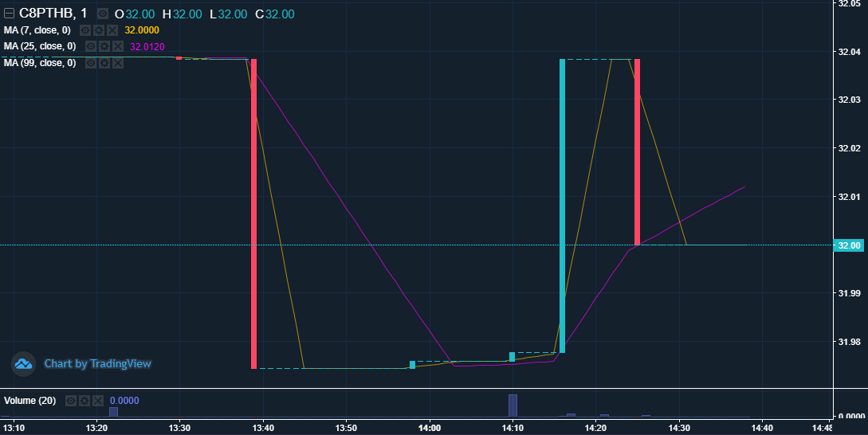Click the 32.00 current price label on axis
This screenshot has width=868, height=435.
tap(850, 245)
